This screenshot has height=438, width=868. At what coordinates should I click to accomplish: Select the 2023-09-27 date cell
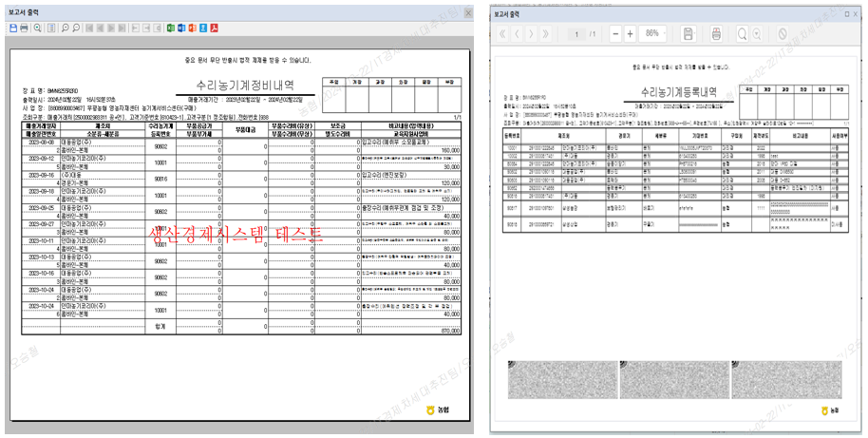tap(41, 223)
